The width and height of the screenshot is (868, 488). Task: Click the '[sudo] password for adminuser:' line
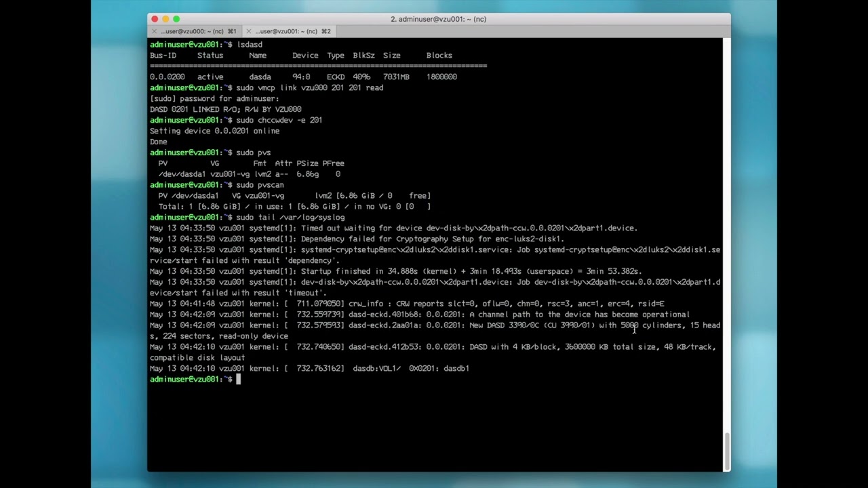tap(214, 99)
